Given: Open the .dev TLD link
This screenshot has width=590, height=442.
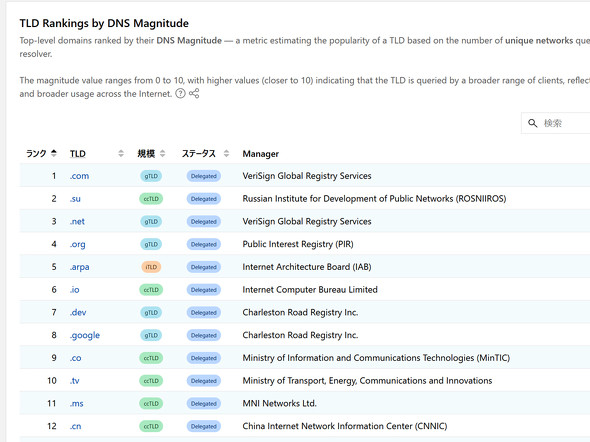Looking at the screenshot, I should pos(78,313).
